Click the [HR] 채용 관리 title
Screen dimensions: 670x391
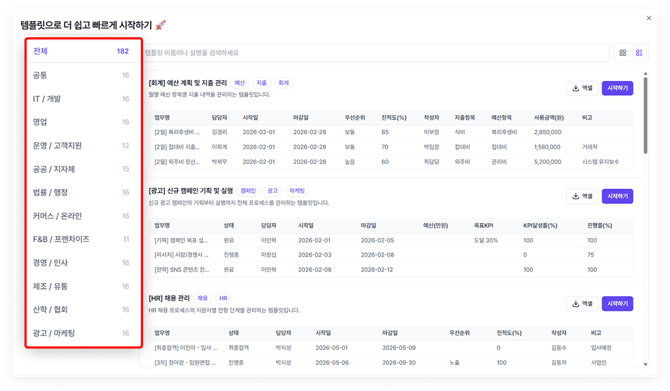coord(169,298)
